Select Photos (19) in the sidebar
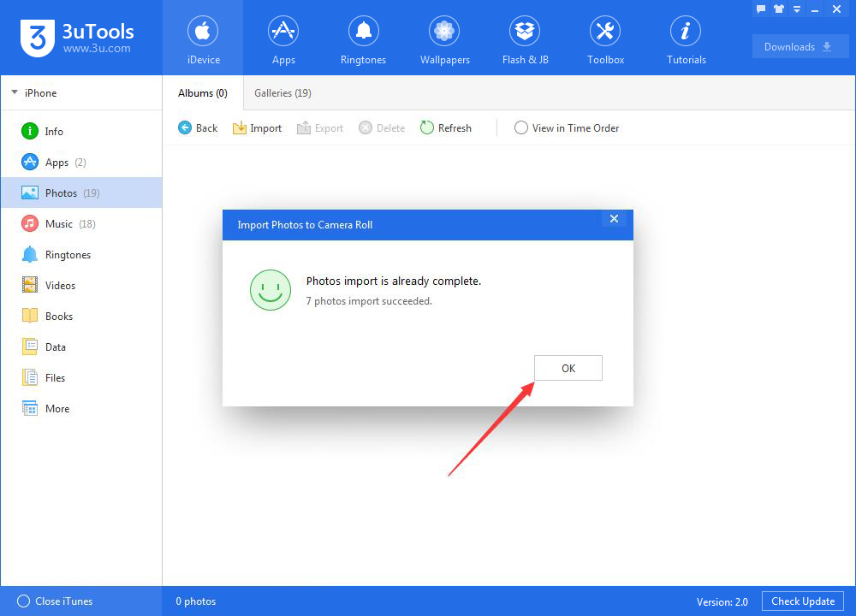 tap(81, 192)
